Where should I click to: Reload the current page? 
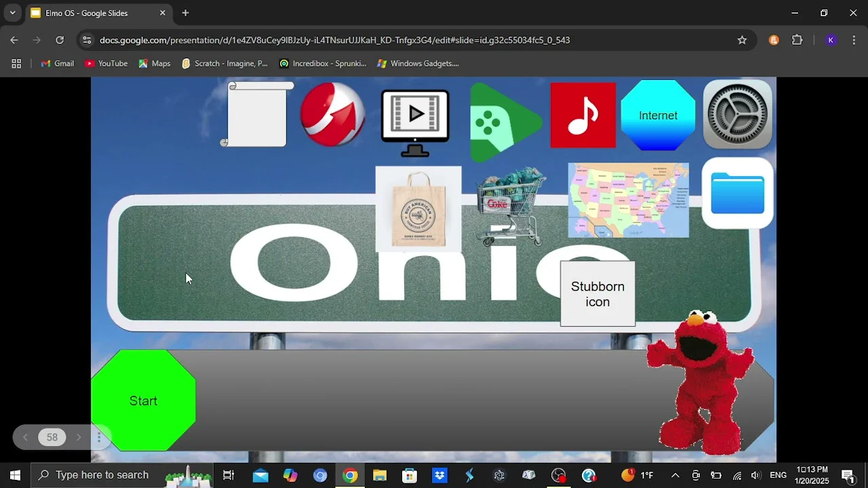60,40
